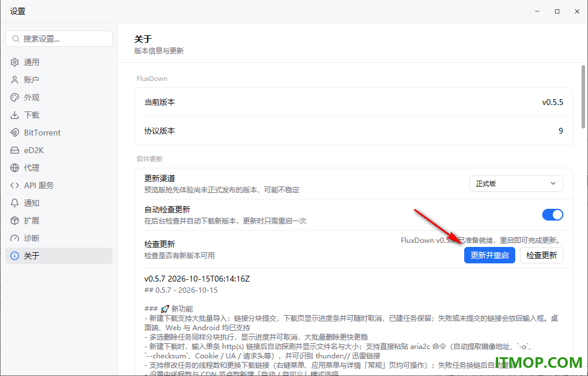Open the 诊断 settings page
The image size is (588, 376).
[x=59, y=238]
